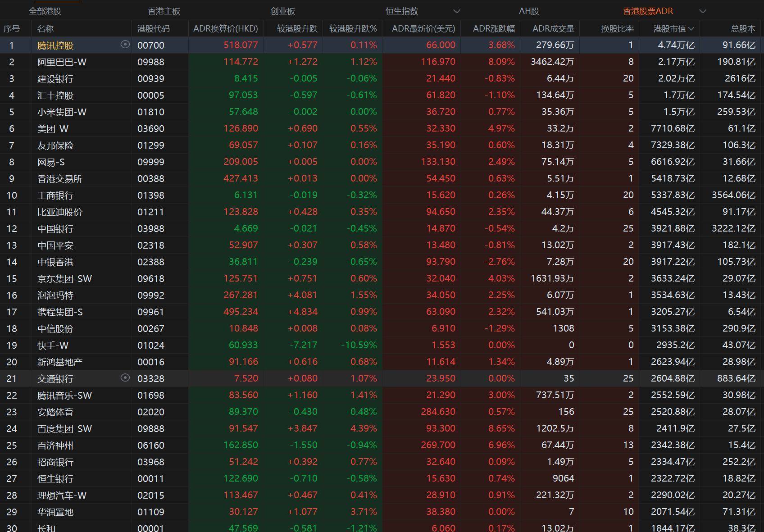Click the circle icon beside 交通银行
The height and width of the screenshot is (532, 764).
click(x=125, y=377)
